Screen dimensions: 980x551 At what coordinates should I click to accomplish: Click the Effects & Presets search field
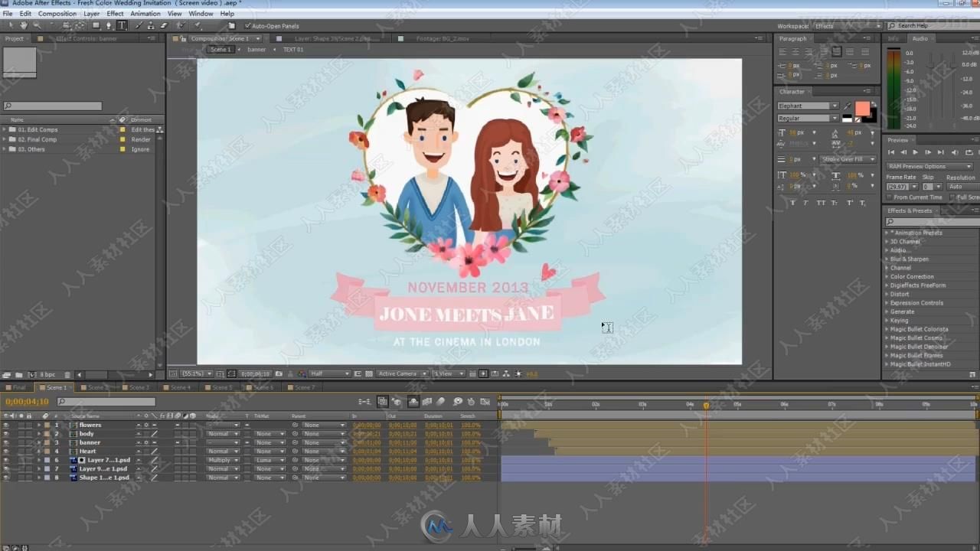pos(932,222)
